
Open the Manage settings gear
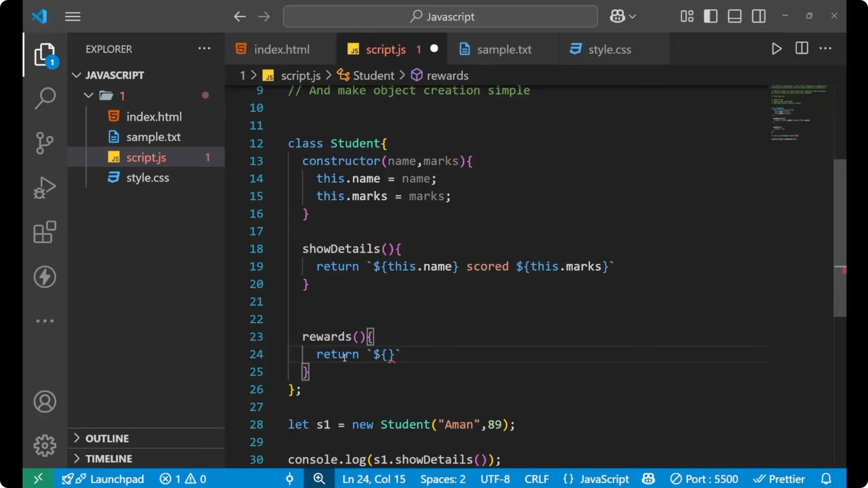tap(44, 445)
